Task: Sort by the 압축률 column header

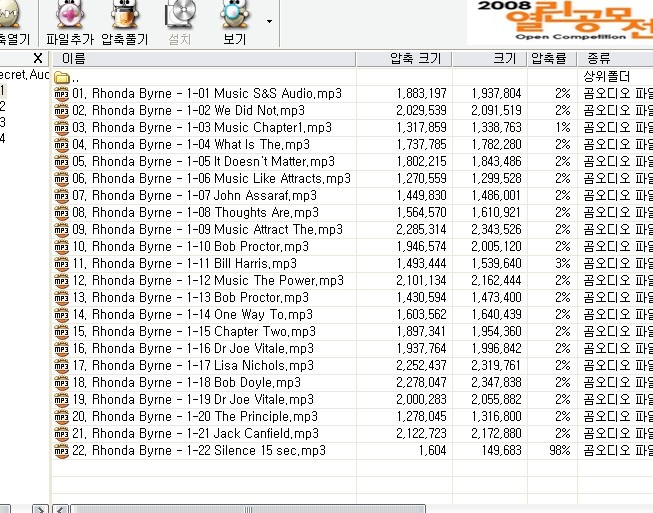Action: [x=552, y=59]
